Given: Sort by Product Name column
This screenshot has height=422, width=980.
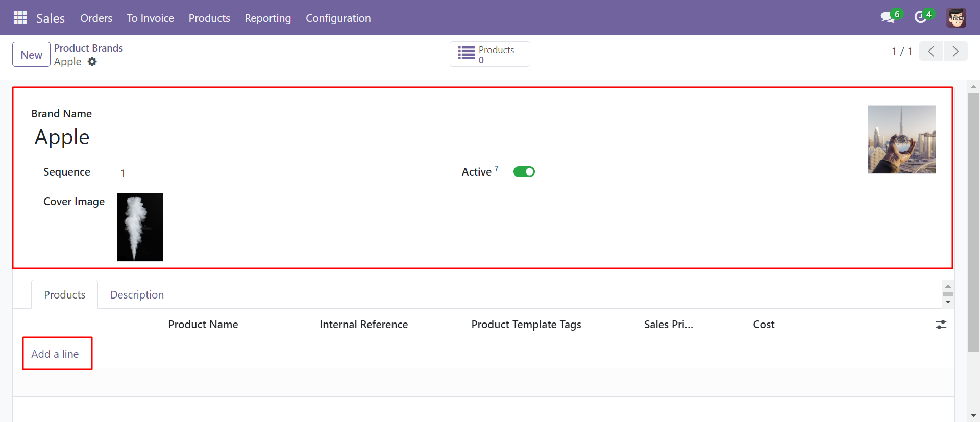Looking at the screenshot, I should tap(203, 325).
